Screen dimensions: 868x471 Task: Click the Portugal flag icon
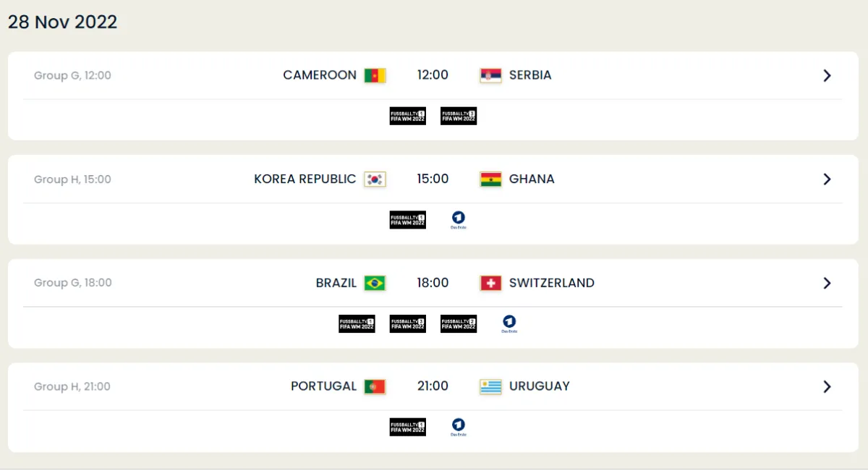(375, 386)
